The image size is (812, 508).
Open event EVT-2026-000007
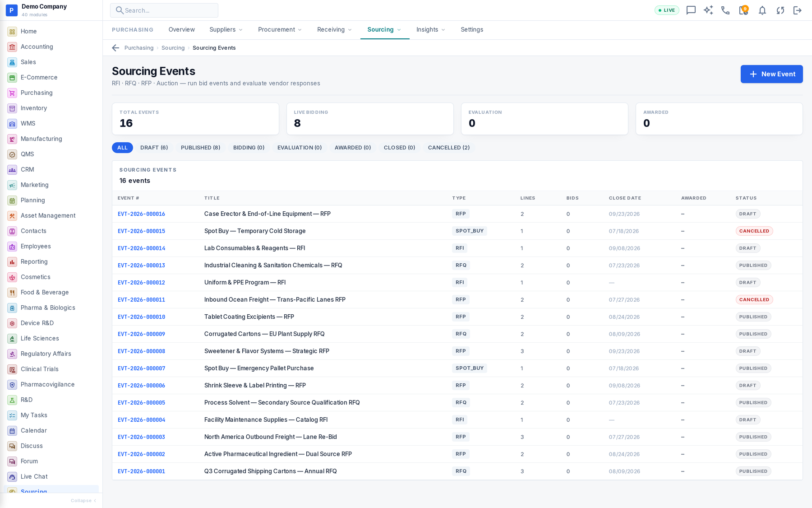141,368
